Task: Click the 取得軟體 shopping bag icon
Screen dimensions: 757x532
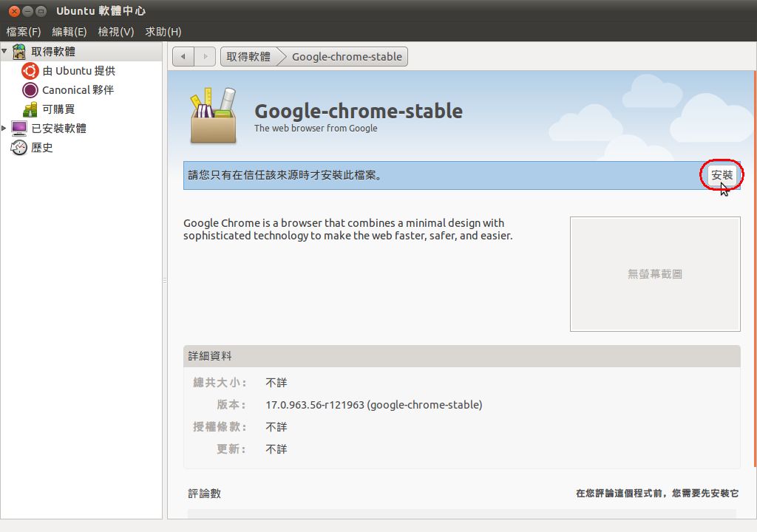Action: [x=18, y=51]
